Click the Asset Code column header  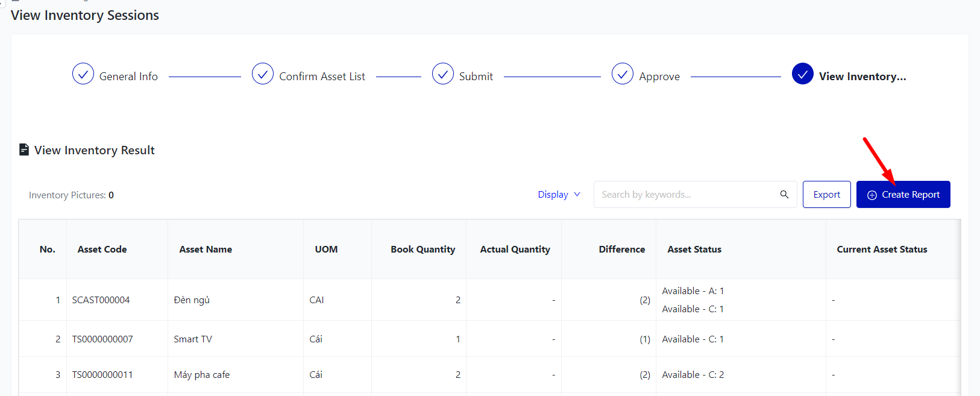102,249
